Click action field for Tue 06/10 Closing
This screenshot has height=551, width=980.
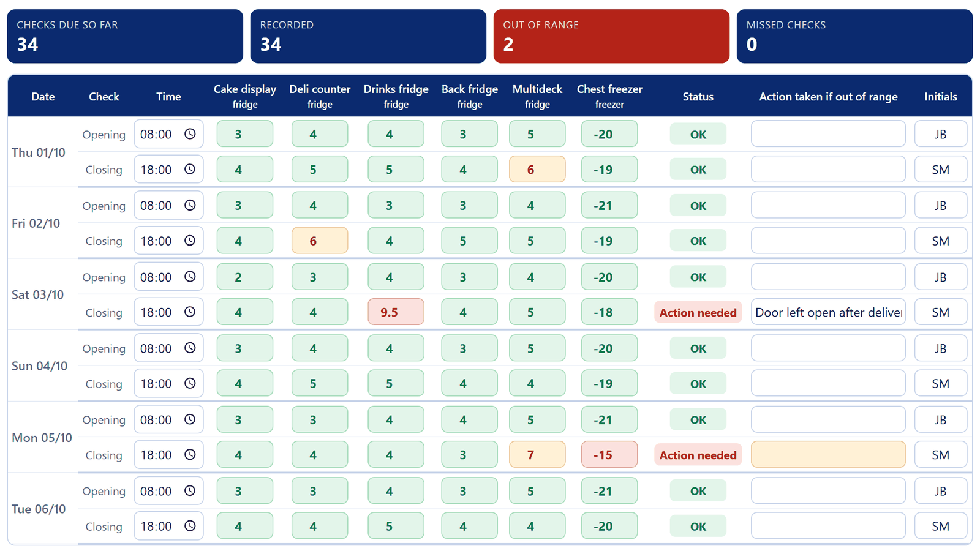pos(828,527)
